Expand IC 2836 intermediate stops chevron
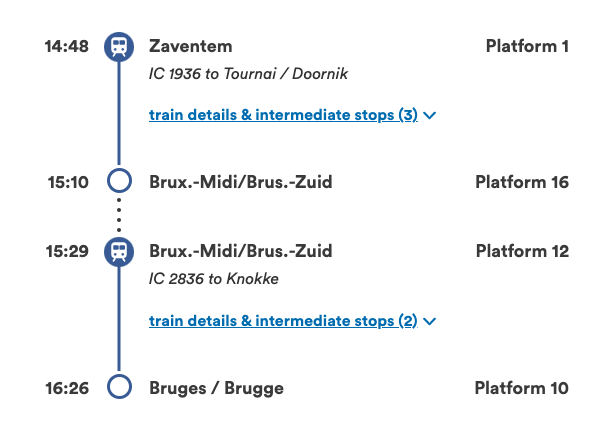This screenshot has width=605, height=421. (x=430, y=322)
